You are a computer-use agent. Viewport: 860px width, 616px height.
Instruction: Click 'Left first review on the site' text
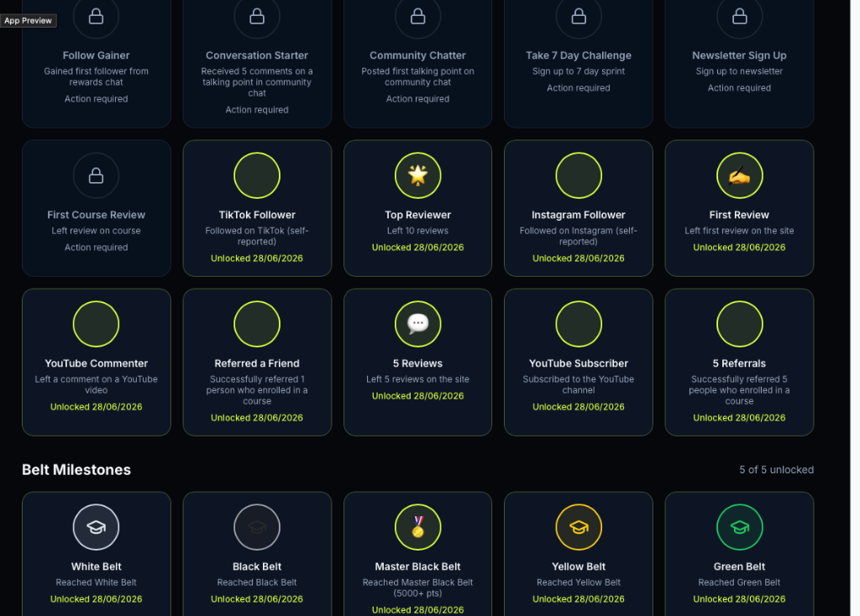pos(739,231)
